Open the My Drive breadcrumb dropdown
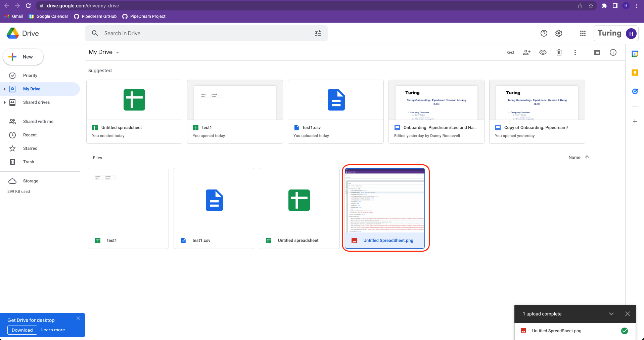This screenshot has width=644, height=340. 117,52
